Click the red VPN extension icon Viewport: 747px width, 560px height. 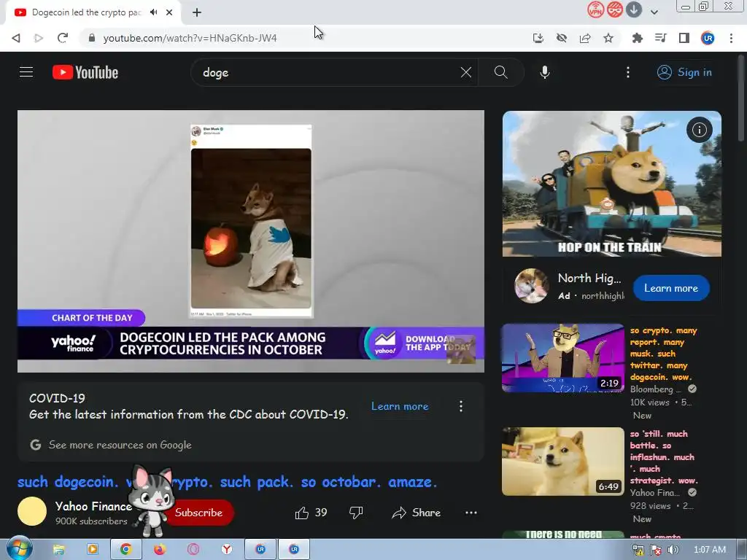pyautogui.click(x=595, y=9)
